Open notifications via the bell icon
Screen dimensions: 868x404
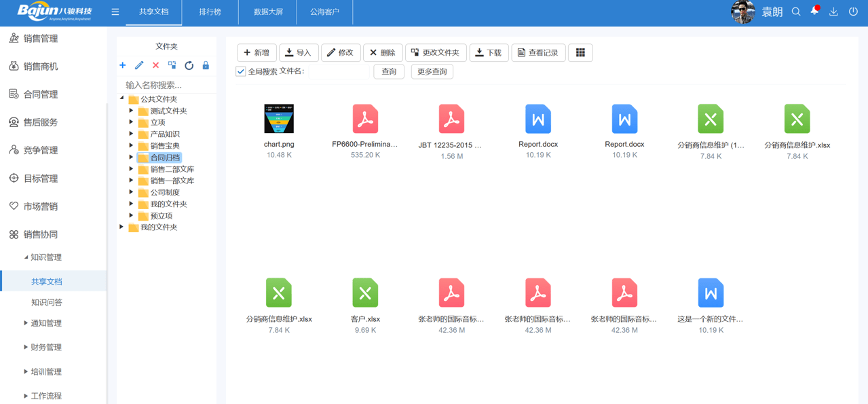click(x=814, y=12)
